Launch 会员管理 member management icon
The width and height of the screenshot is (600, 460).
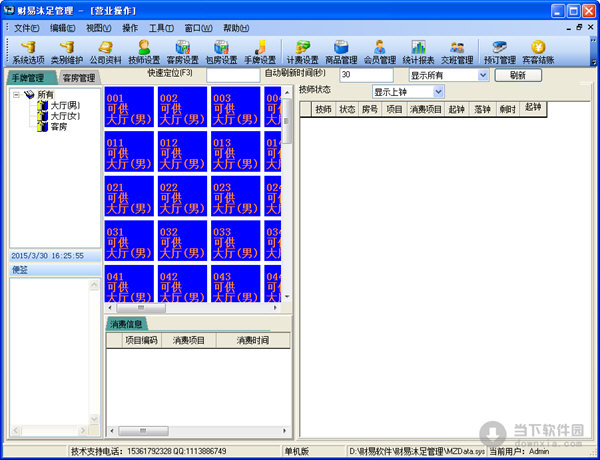[x=379, y=51]
